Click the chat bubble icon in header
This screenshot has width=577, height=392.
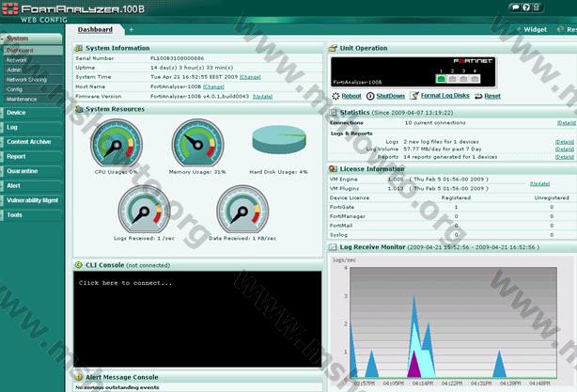pos(516,8)
